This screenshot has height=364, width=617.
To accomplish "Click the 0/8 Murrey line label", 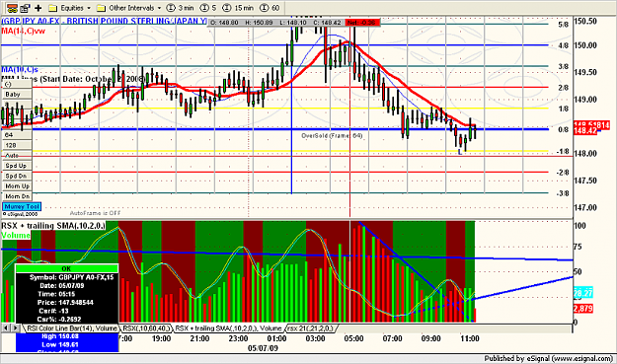I will (x=563, y=130).
